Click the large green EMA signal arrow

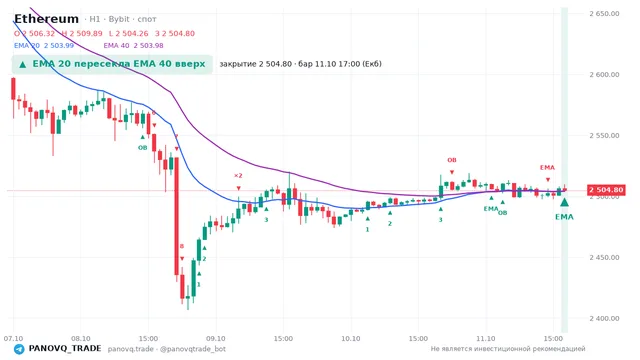564,202
